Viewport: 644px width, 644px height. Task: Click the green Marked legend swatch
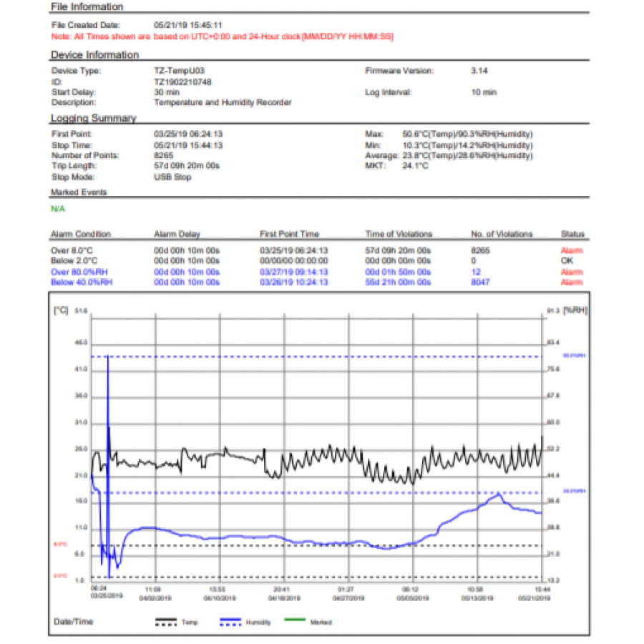[x=295, y=621]
